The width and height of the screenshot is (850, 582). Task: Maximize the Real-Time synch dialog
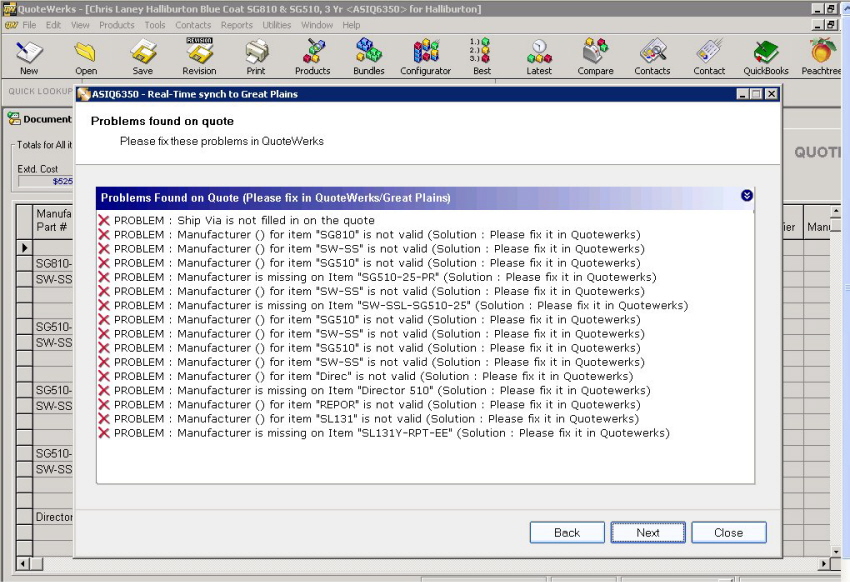tap(756, 94)
